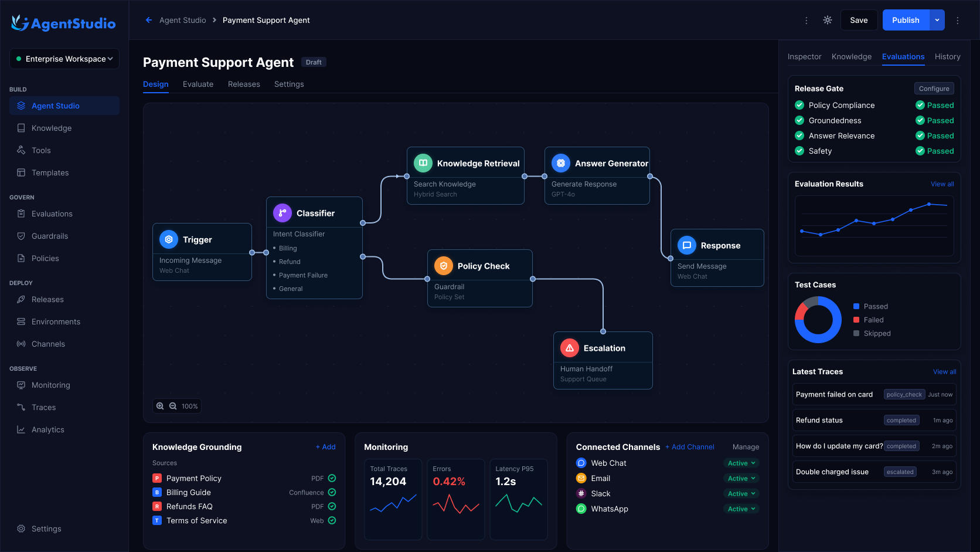Zoom in on the canvas
Image resolution: width=980 pixels, height=552 pixels.
pyautogui.click(x=160, y=406)
